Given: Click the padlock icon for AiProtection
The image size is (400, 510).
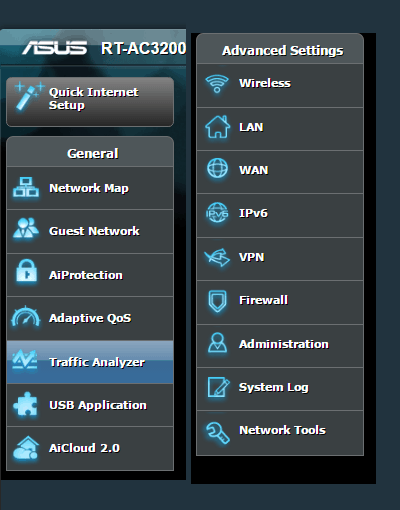Looking at the screenshot, I should pyautogui.click(x=26, y=271).
